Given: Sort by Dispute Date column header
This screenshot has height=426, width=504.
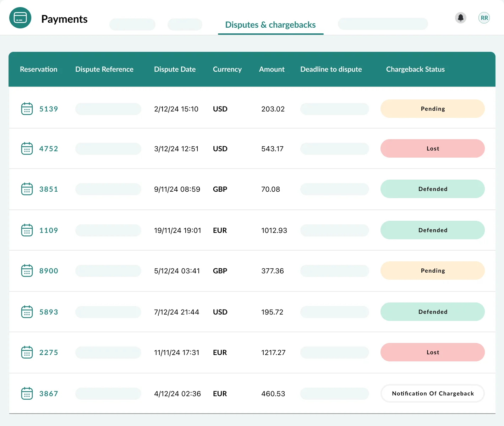Looking at the screenshot, I should [x=175, y=69].
